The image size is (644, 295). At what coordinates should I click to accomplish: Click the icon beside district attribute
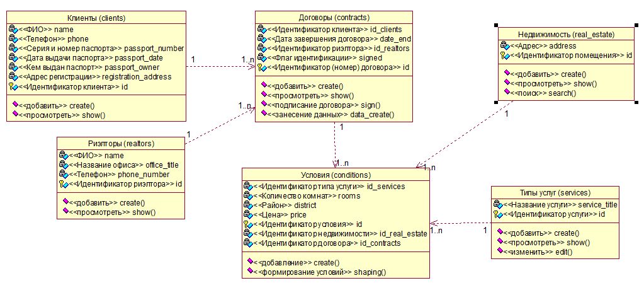tap(247, 205)
